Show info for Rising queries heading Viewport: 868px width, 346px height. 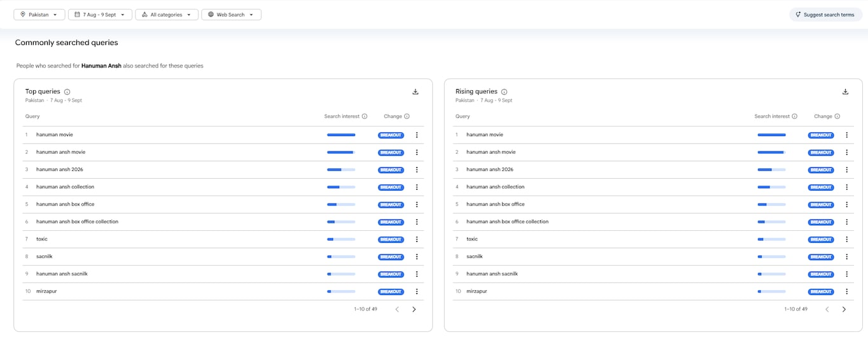(505, 92)
